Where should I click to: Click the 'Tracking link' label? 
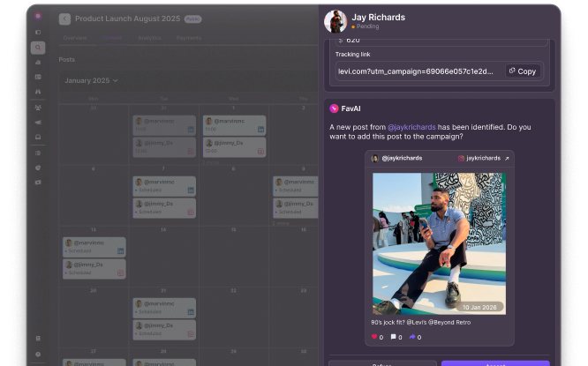click(x=352, y=55)
